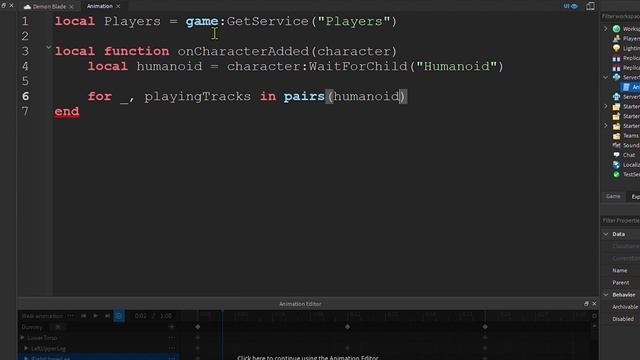Switch to the Animation script tab
The image size is (640, 360).
pos(100,6)
